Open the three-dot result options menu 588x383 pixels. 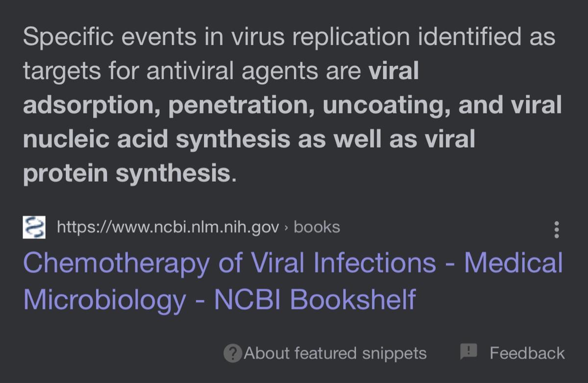pyautogui.click(x=556, y=230)
